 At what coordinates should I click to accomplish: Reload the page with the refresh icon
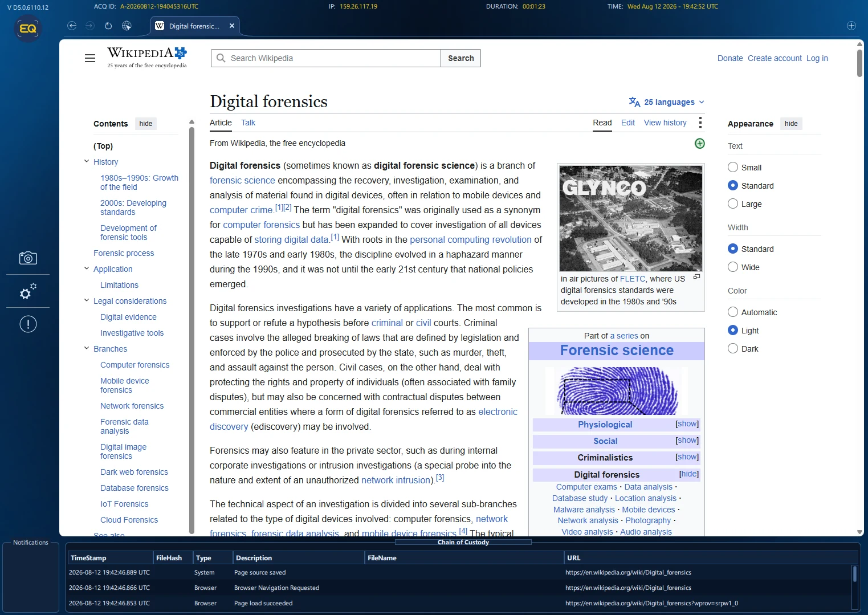pyautogui.click(x=108, y=26)
